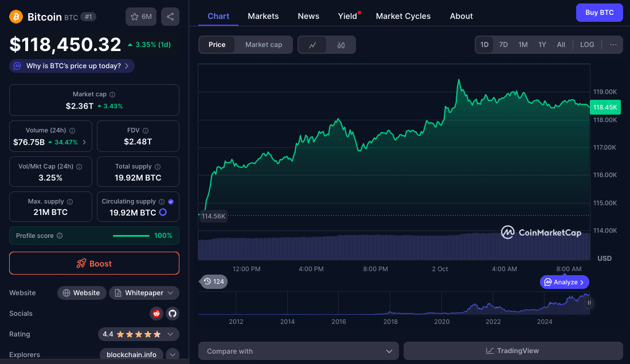Click the CoinMarketCap AI icon in price question
This screenshot has height=364, width=630.
[17, 66]
